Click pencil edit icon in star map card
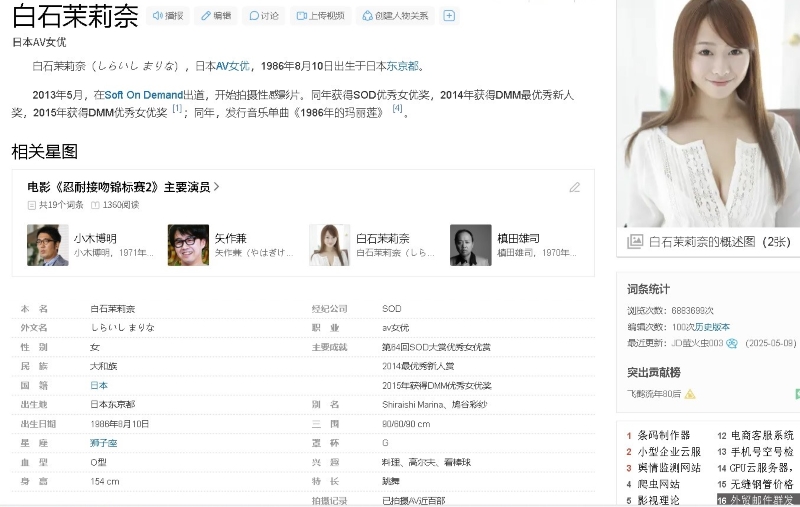The height and width of the screenshot is (507, 800). (575, 187)
